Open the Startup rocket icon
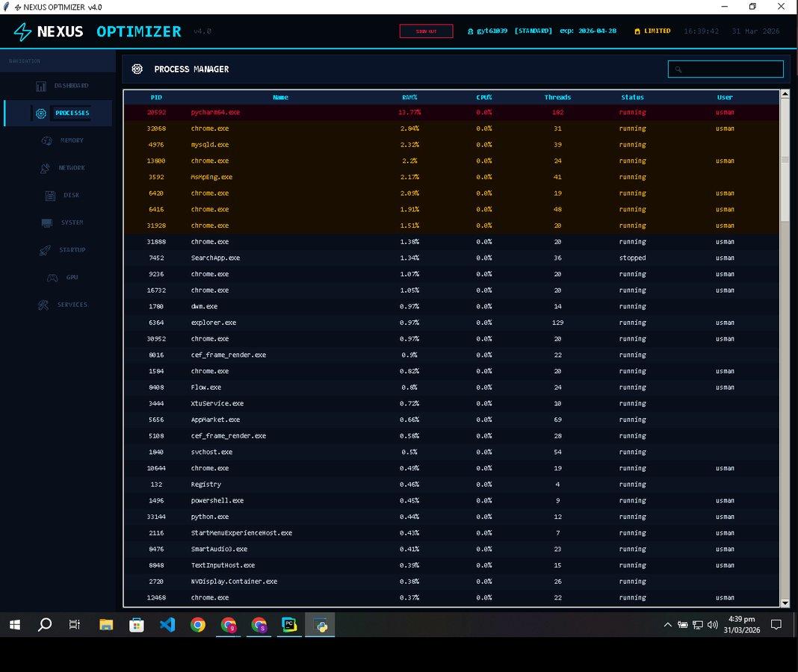Image resolution: width=798 pixels, height=672 pixels. click(x=46, y=250)
